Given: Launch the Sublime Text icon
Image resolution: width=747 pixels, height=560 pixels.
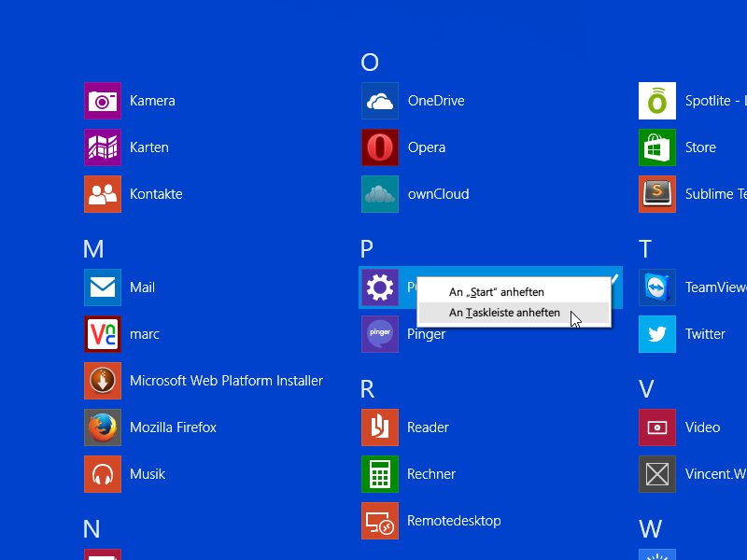Looking at the screenshot, I should click(x=657, y=194).
